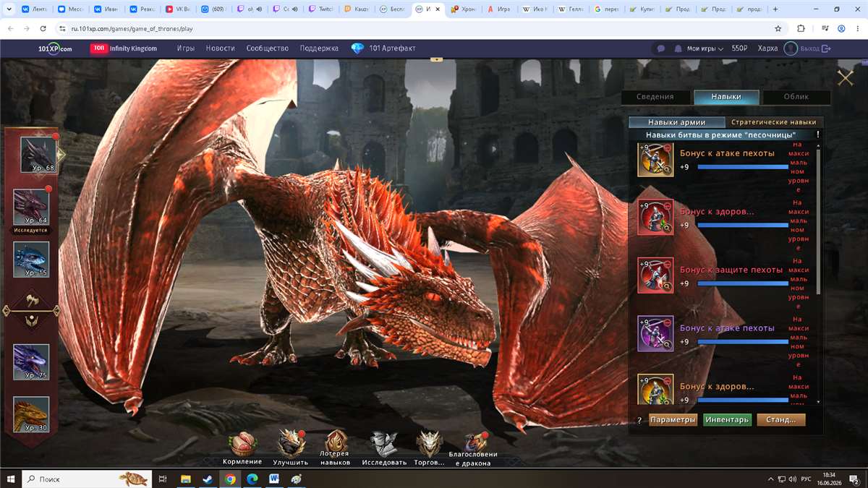868x488 pixels.
Task: Click the 101XP.com logo
Action: [56, 48]
